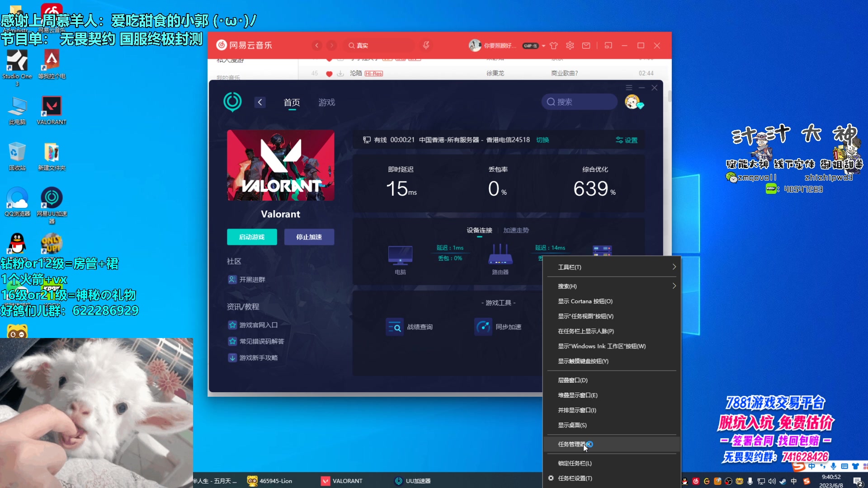
Task: Choose 显示桌面 in context menu
Action: [x=612, y=425]
